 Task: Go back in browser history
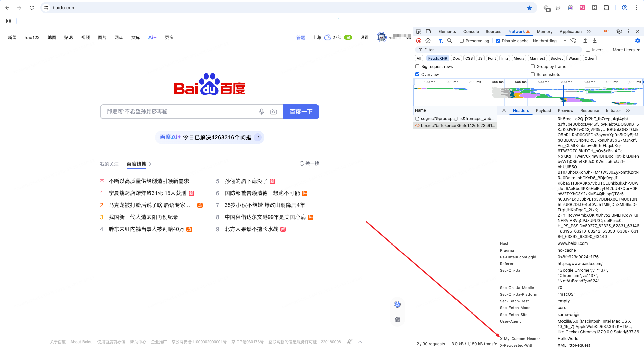click(7, 8)
